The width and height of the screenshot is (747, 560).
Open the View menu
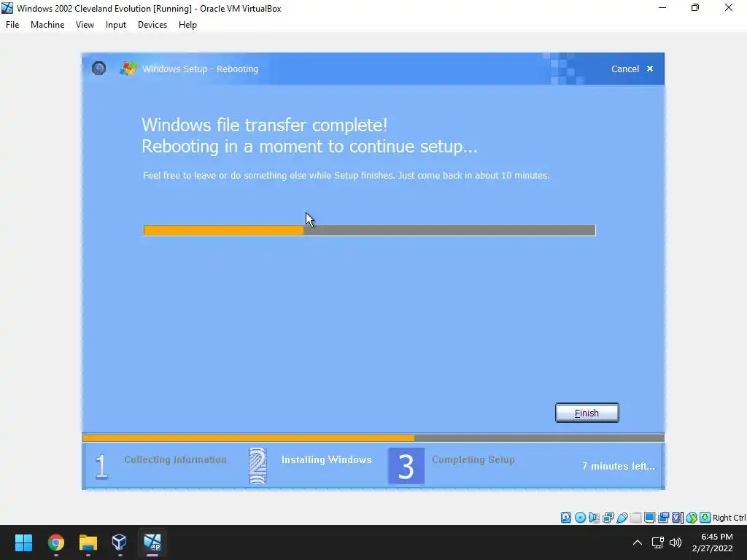point(85,25)
